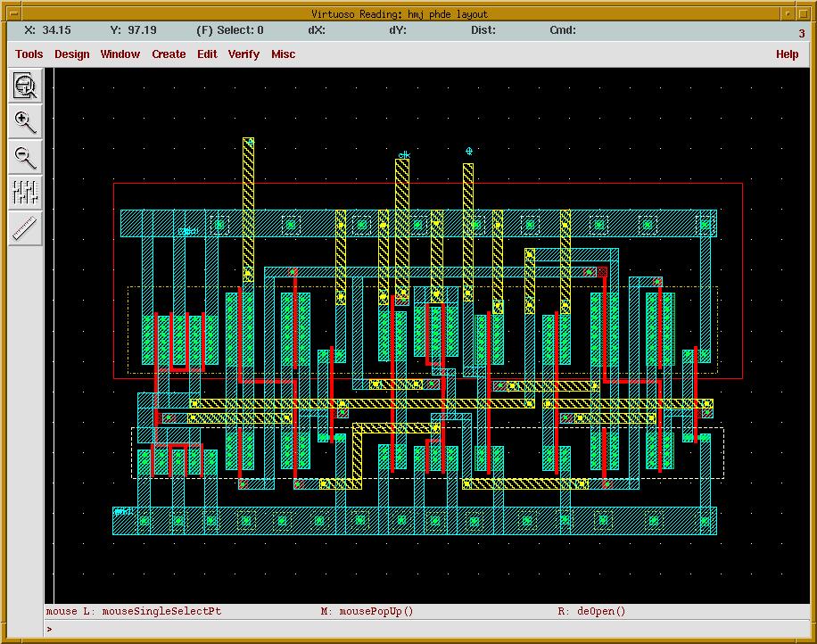Open the Tools menu

pos(29,54)
